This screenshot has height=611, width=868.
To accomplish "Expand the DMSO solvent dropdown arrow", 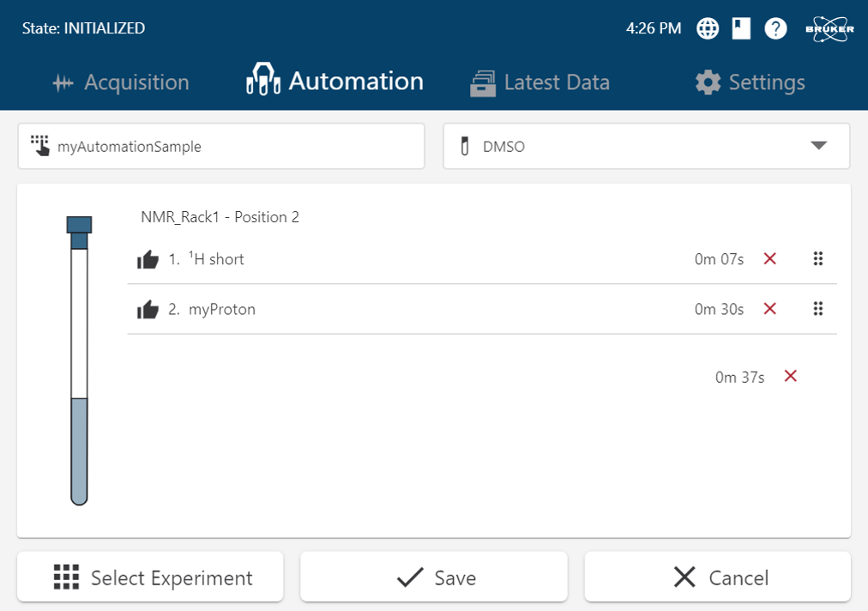I will 818,146.
